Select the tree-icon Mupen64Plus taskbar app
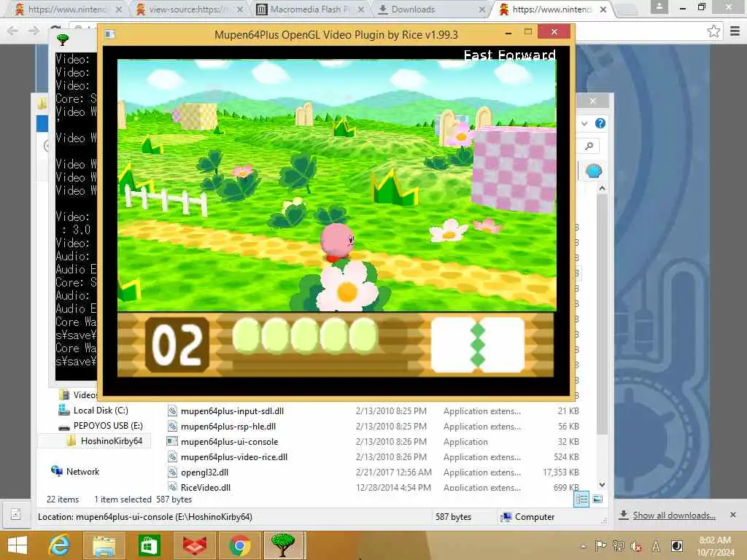Viewport: 747px width, 560px height. tap(283, 545)
